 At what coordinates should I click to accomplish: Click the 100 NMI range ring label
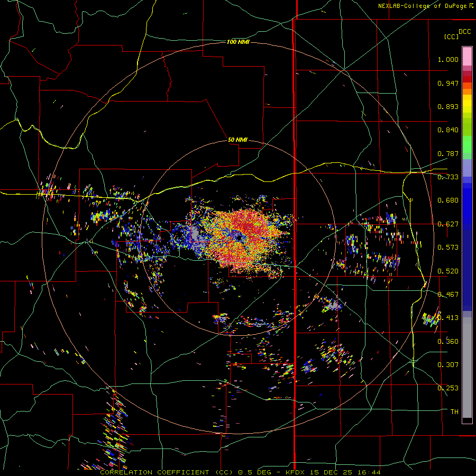pyautogui.click(x=238, y=42)
